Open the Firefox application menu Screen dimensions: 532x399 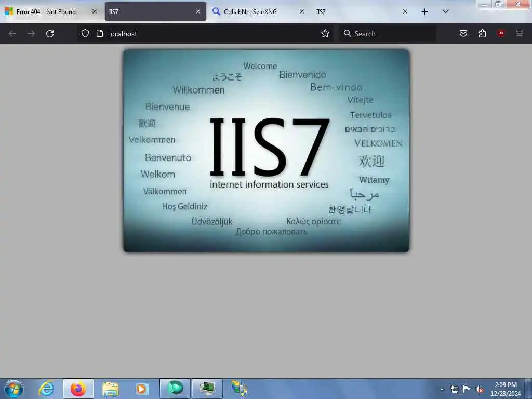[520, 33]
